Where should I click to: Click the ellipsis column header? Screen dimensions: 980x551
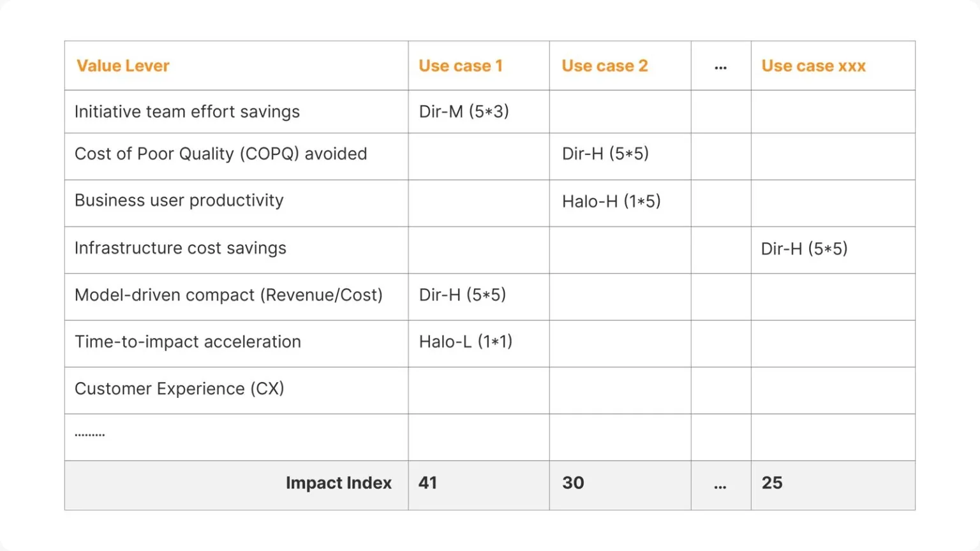720,67
